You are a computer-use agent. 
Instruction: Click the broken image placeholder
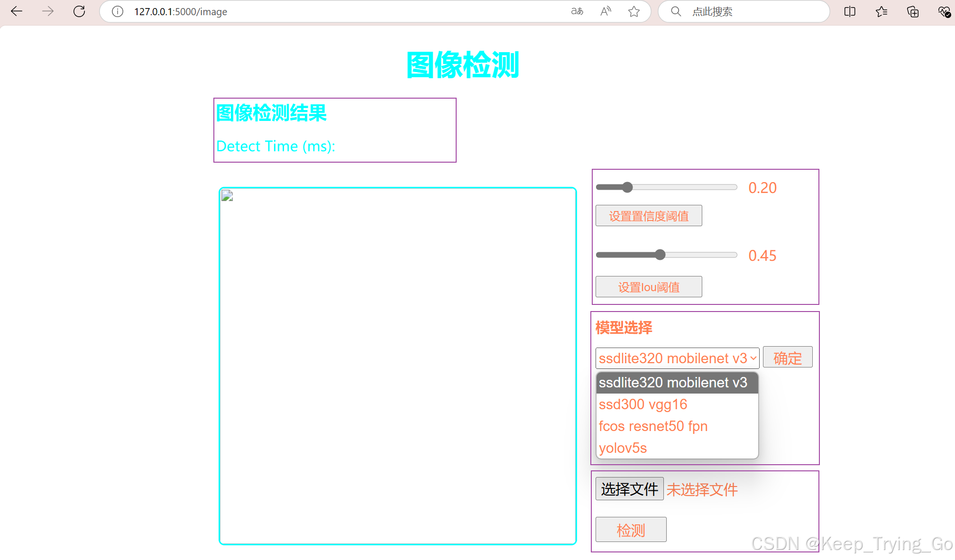click(227, 196)
